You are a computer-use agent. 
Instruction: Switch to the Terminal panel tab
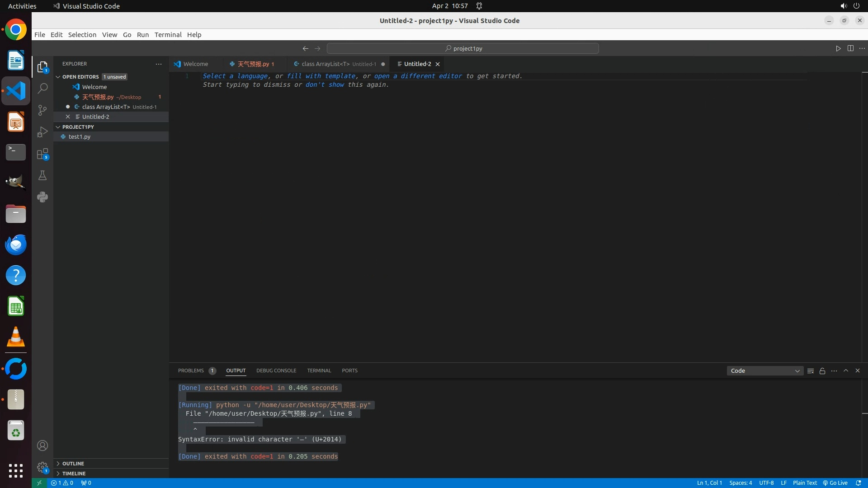pos(319,371)
